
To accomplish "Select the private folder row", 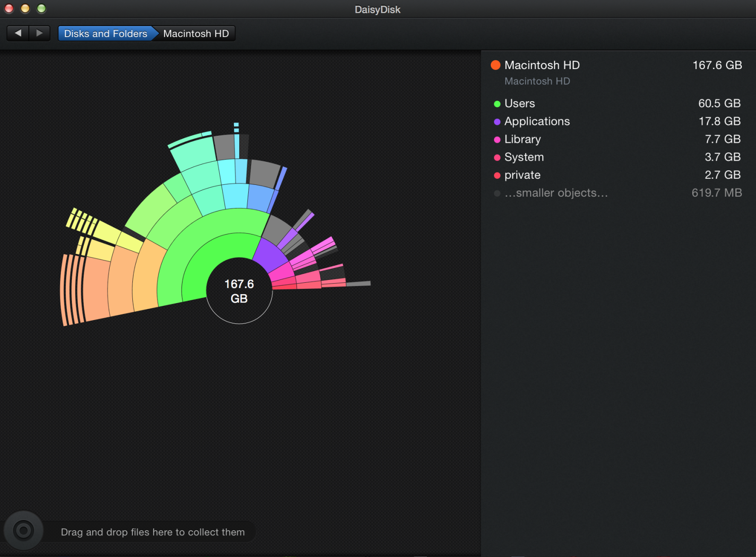I will [x=617, y=175].
